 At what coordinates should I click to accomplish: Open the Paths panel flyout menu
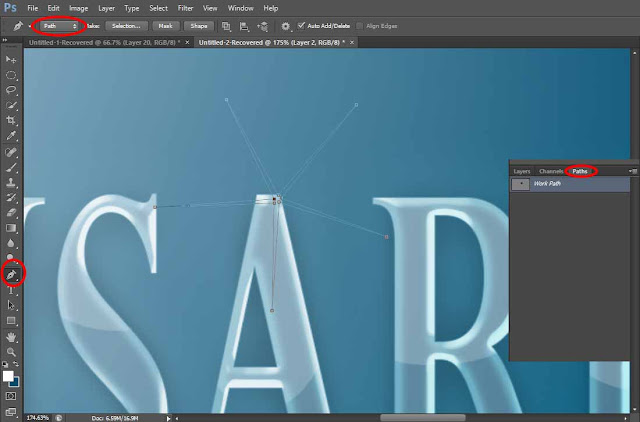coord(633,171)
